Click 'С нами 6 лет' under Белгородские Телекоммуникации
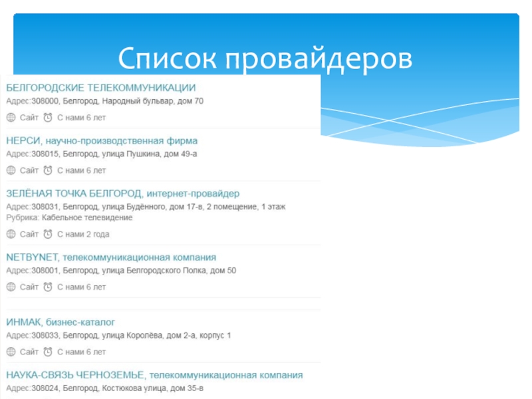Image resolution: width=532 pixels, height=399 pixels. [81, 118]
